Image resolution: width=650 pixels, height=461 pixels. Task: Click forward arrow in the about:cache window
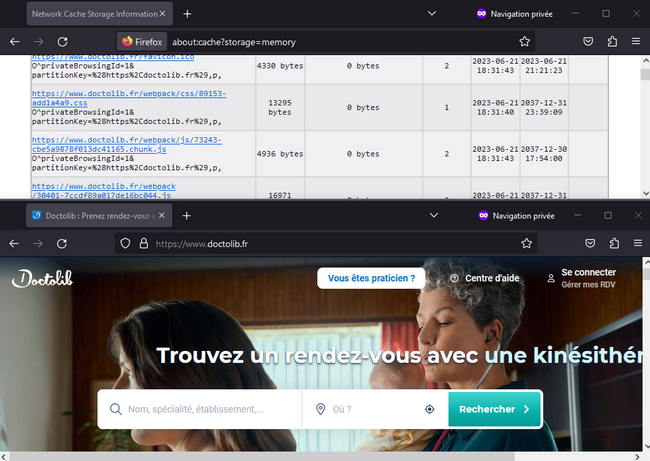coord(39,41)
